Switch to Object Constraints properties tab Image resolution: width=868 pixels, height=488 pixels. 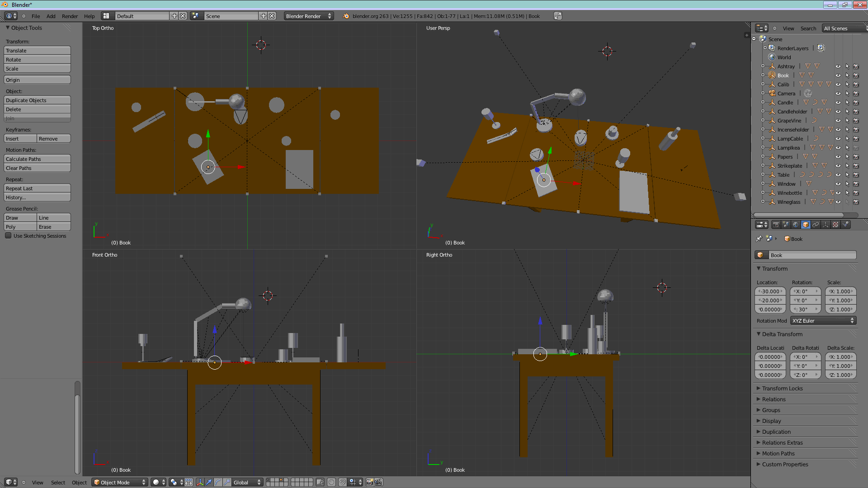816,225
